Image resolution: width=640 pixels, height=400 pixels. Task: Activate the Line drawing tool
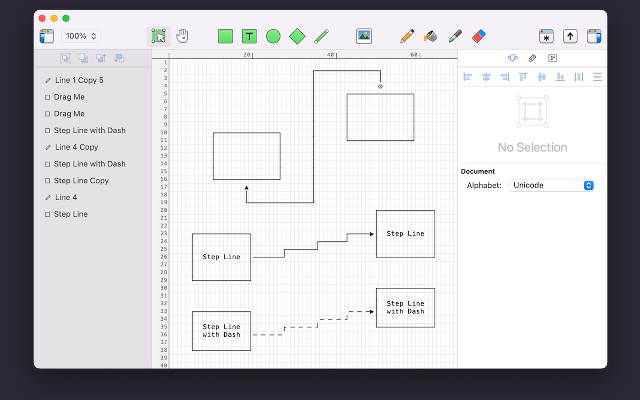(x=322, y=36)
